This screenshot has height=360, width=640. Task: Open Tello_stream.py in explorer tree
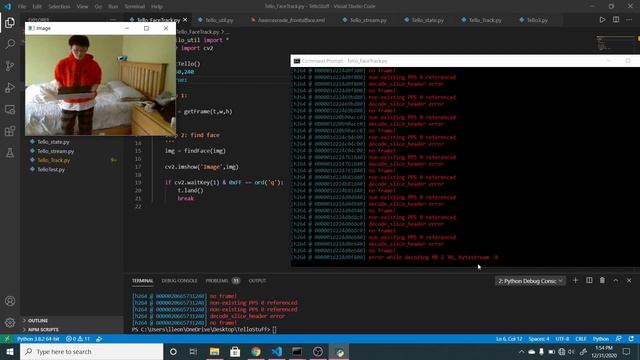[x=56, y=151]
